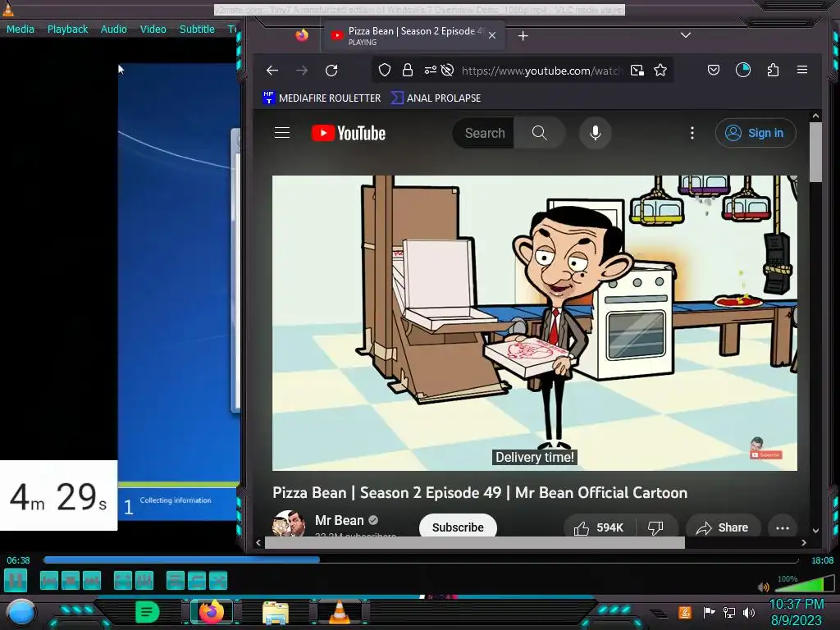Reload the current page
The height and width of the screenshot is (630, 840).
pos(331,71)
